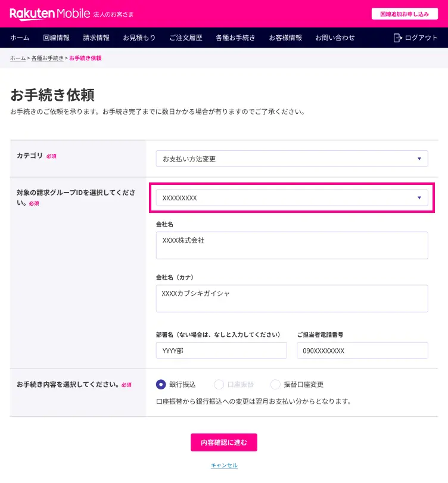Click the 各種お手続き breadcrumb link
Image resolution: width=448 pixels, height=483 pixels.
tap(48, 58)
